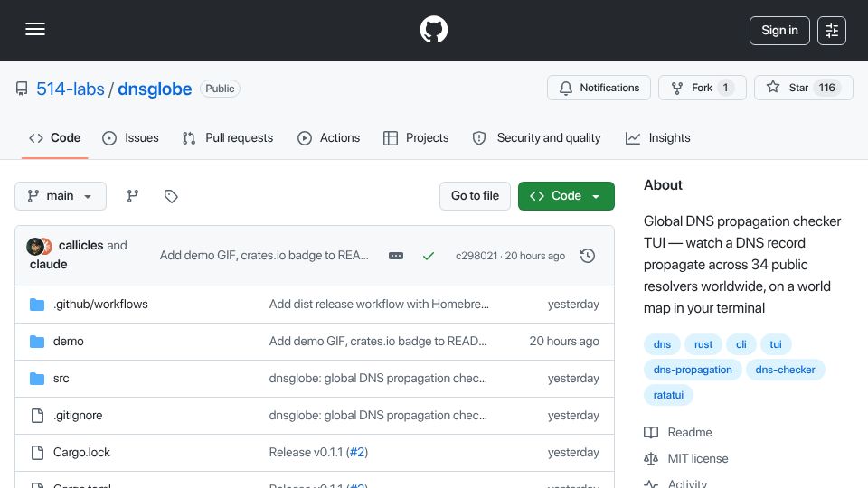This screenshot has height=488, width=868.
Task: Click the file icon beside Cargo.lock
Action: pyautogui.click(x=37, y=453)
